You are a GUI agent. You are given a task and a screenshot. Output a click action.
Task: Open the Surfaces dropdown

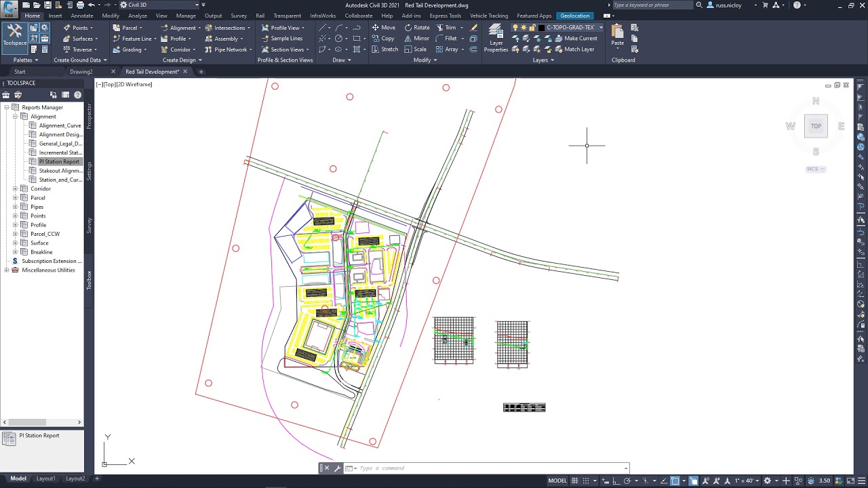pyautogui.click(x=81, y=39)
